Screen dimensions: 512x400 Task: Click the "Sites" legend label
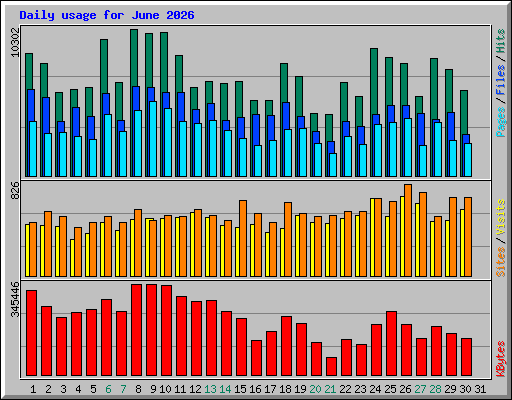pyautogui.click(x=501, y=262)
